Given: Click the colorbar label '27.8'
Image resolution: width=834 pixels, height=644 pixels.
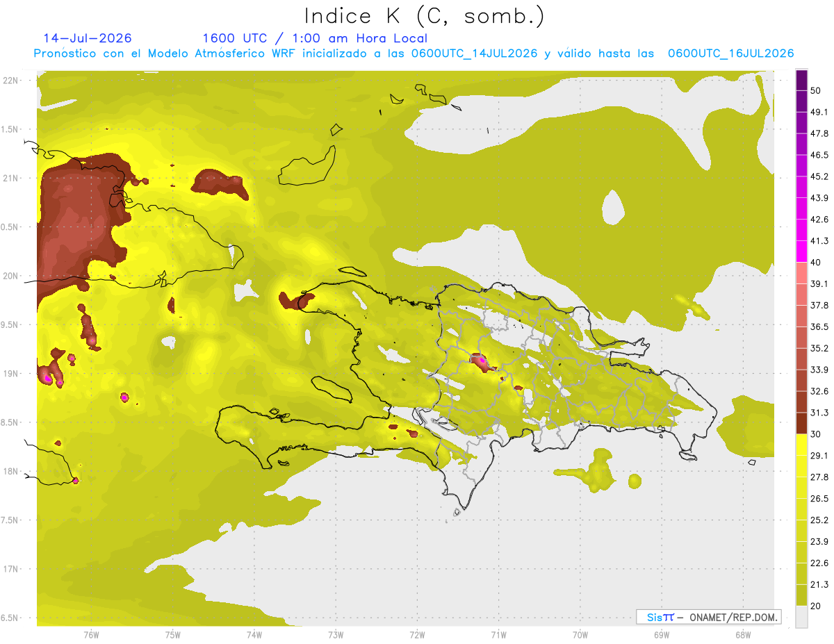Looking at the screenshot, I should click(x=819, y=477).
